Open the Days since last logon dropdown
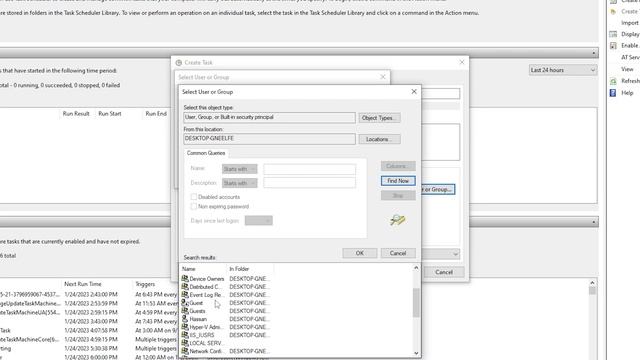 tap(258, 220)
